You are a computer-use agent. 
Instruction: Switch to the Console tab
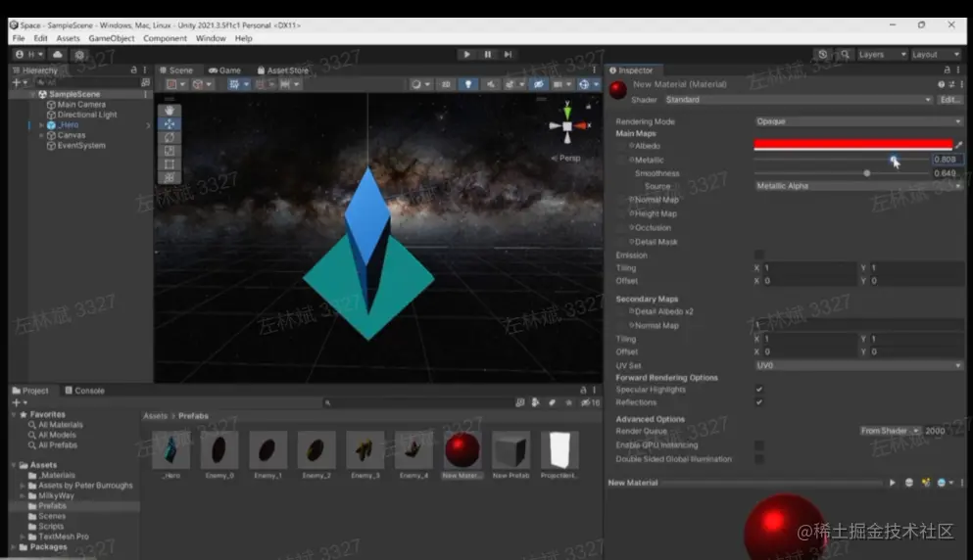pyautogui.click(x=85, y=391)
